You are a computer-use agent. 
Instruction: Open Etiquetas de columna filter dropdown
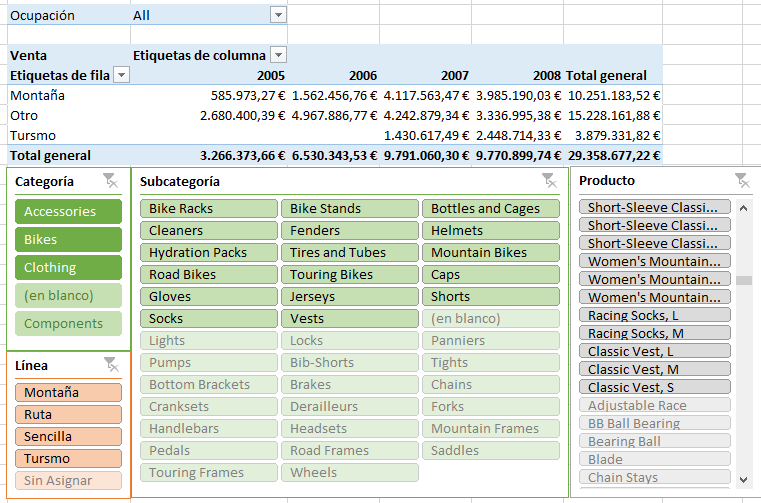click(279, 55)
